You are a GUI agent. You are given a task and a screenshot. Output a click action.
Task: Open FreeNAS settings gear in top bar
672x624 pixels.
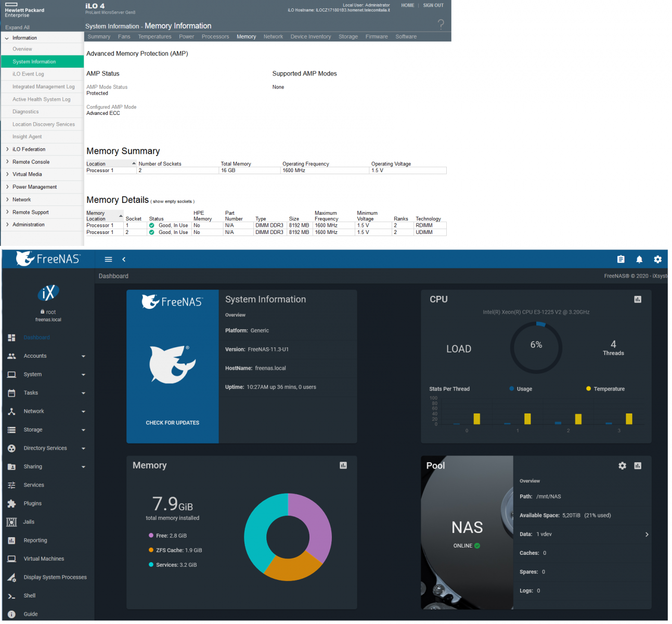coord(658,259)
